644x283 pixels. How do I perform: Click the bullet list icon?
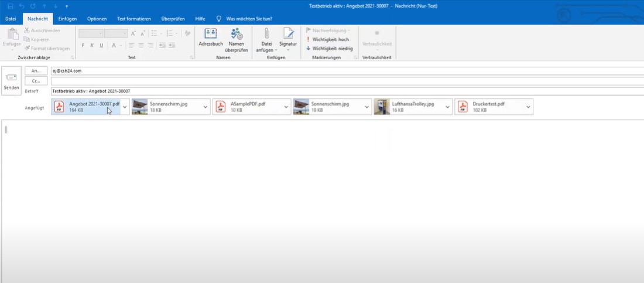tap(154, 34)
